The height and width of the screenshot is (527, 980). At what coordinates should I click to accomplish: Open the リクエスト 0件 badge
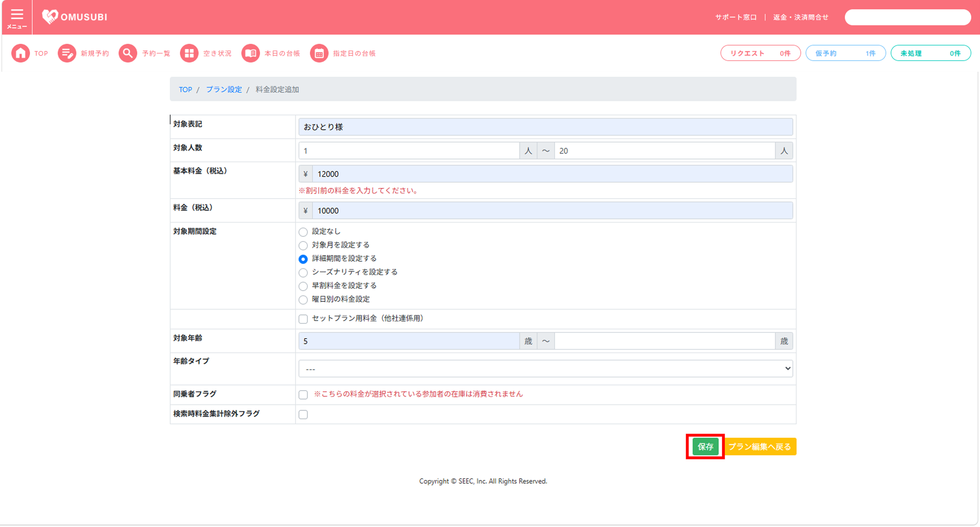point(760,53)
